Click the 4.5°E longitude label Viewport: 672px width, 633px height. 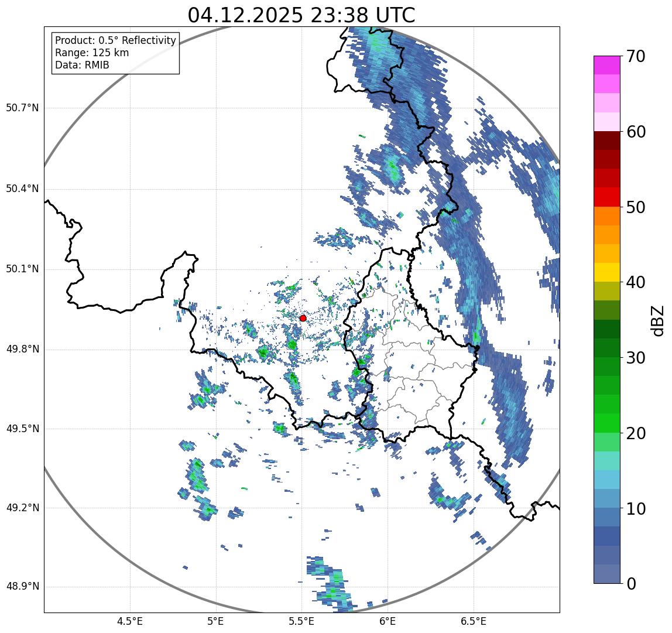pos(130,621)
